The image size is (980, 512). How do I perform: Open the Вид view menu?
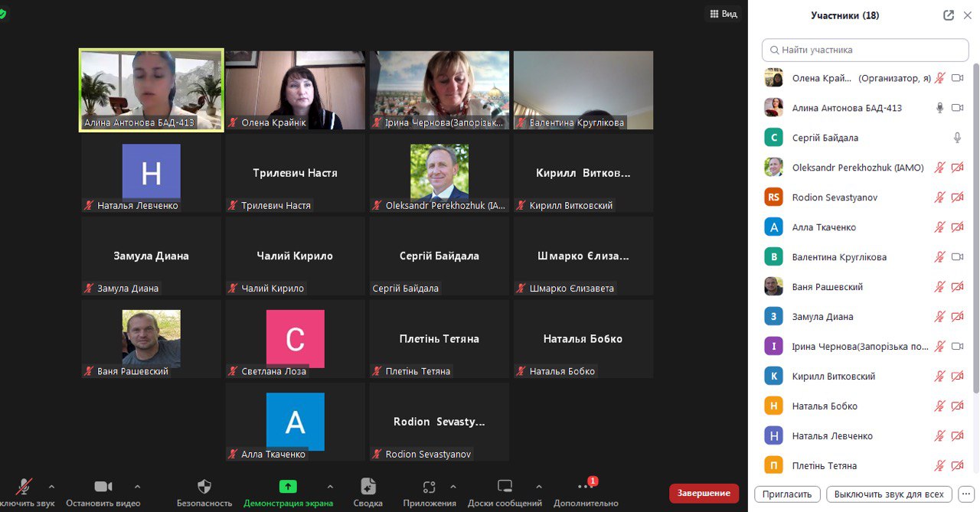click(723, 14)
